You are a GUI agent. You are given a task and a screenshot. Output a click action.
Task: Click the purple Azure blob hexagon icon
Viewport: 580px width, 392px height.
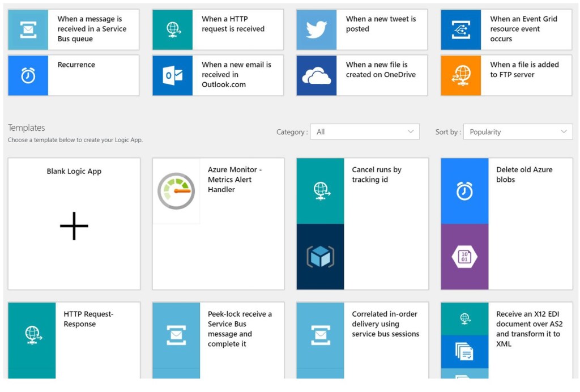tap(464, 257)
